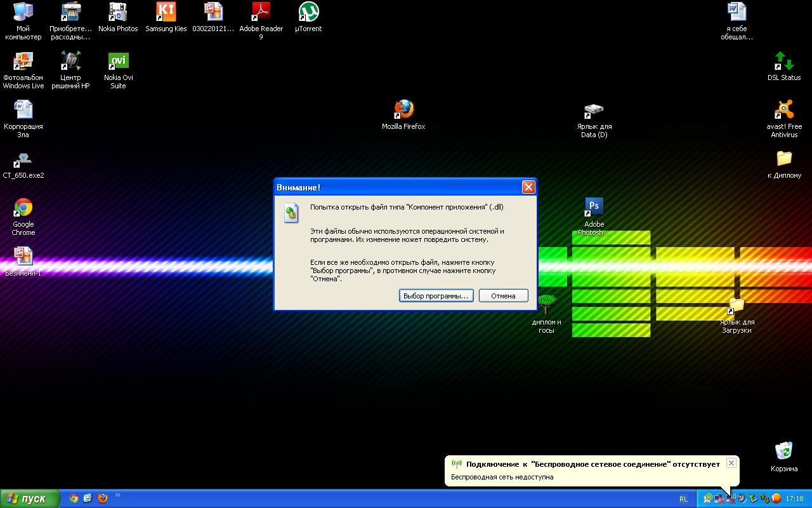Launch Chrome from the quick launch bar
This screenshot has width=812, height=508.
point(74,498)
